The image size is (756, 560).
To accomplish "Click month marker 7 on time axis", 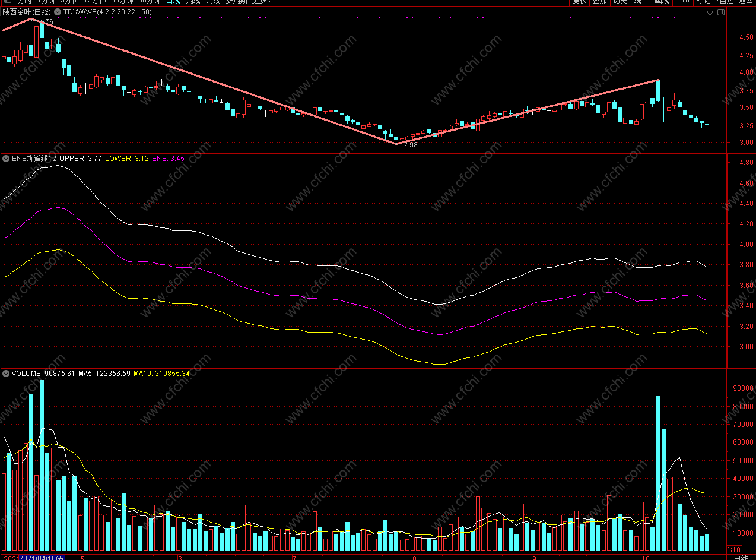I will point(294,558).
